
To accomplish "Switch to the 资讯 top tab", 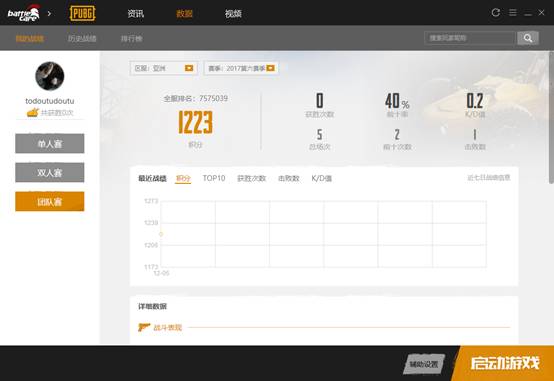I will point(136,13).
